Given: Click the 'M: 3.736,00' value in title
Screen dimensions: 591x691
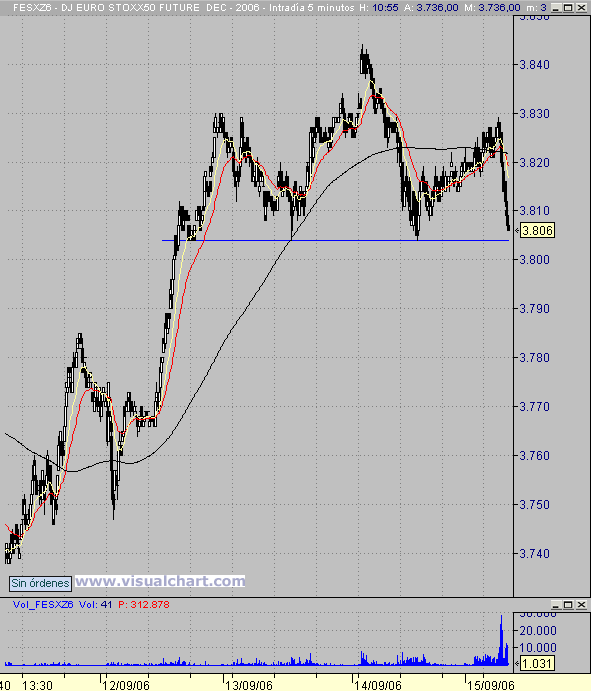Looking at the screenshot, I should (x=492, y=7).
